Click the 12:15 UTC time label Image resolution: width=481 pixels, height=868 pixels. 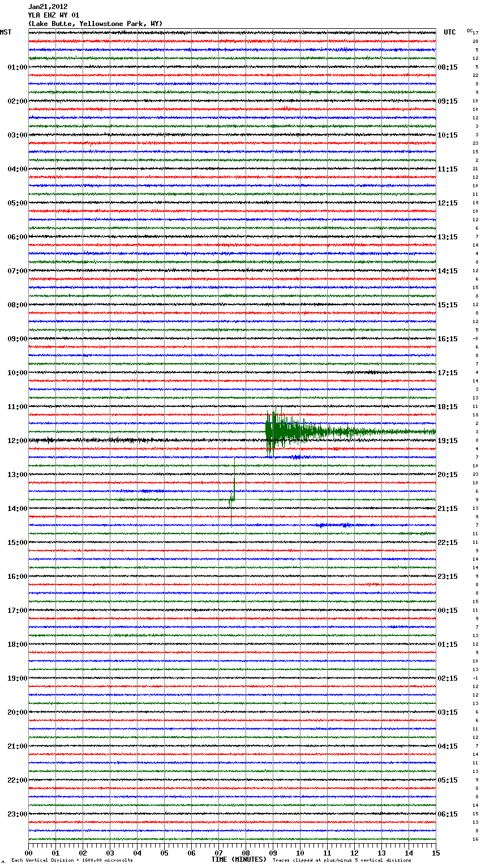(x=448, y=203)
